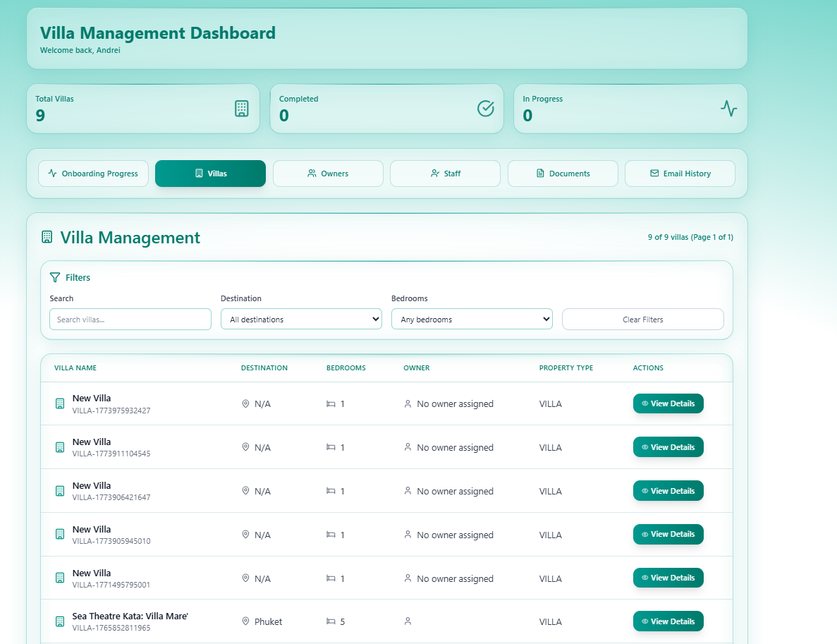Screen dimensions: 837x644
Task: Click the 'Phuket' destination cell
Action: tap(268, 621)
